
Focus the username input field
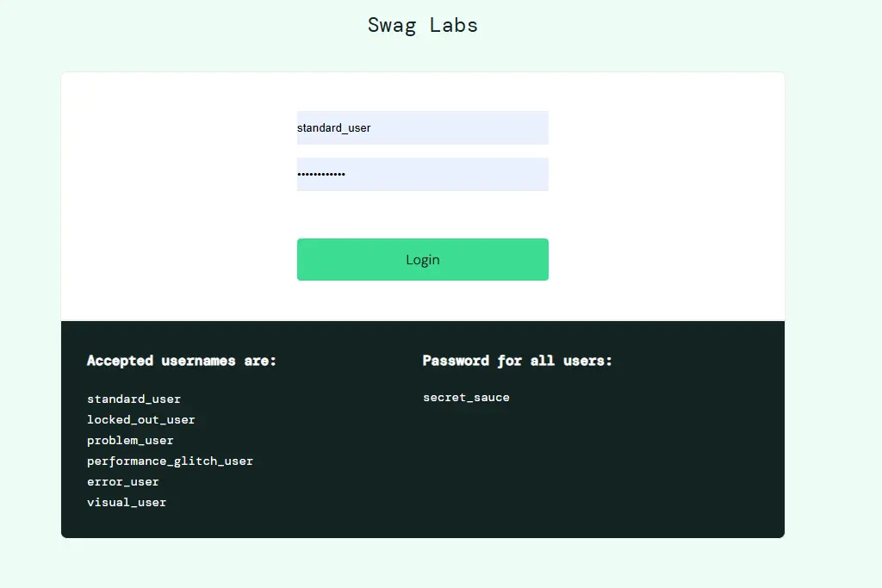[x=422, y=128]
